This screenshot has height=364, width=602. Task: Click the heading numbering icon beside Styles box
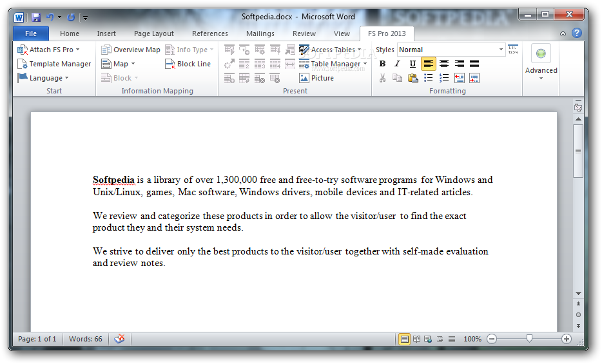(x=513, y=50)
